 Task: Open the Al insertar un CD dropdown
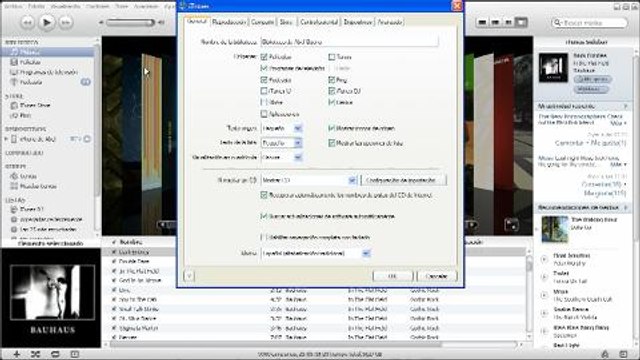click(309, 180)
